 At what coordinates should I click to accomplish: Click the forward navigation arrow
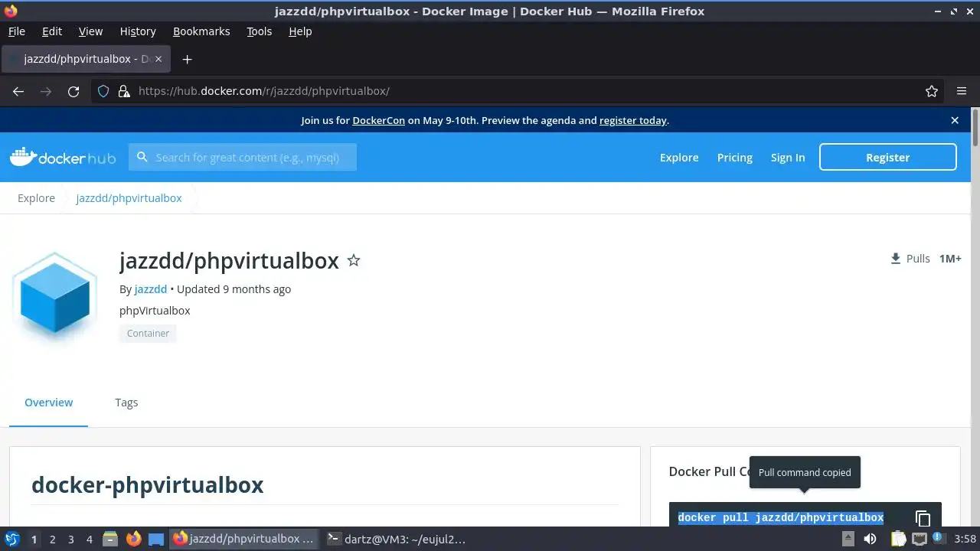[46, 91]
